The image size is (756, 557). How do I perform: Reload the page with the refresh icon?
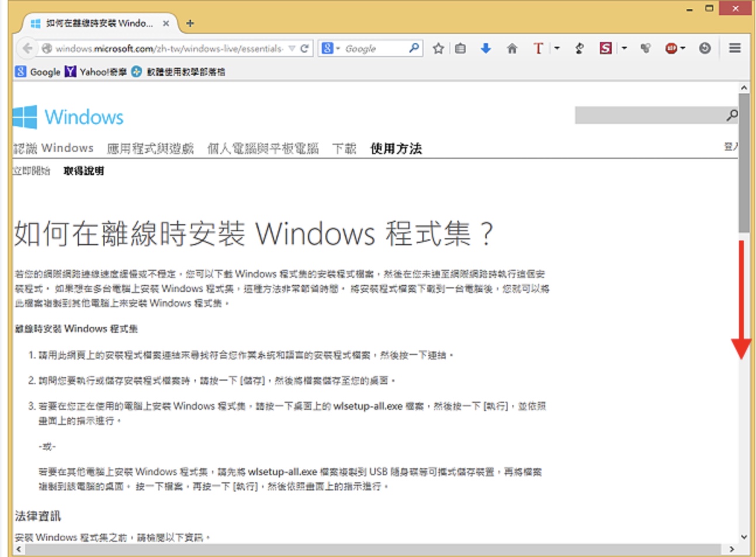[x=304, y=48]
